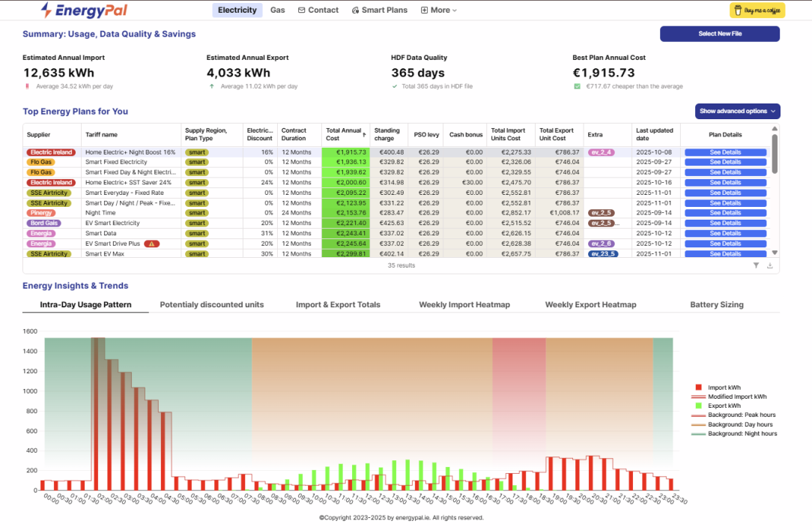Toggle Background: Day hours legend entry

733,425
